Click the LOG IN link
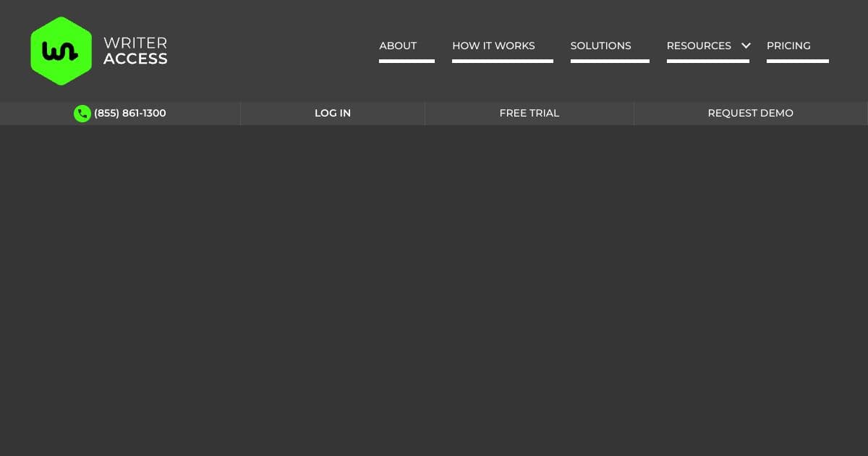868x456 pixels. click(x=333, y=113)
